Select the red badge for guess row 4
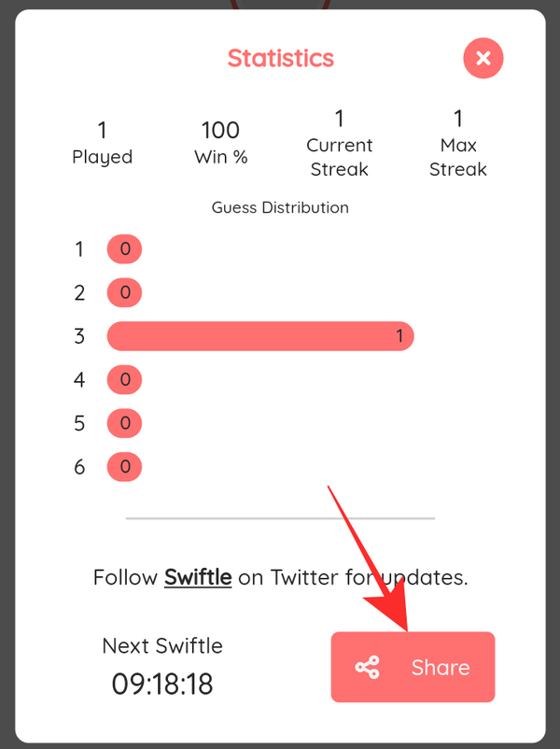Image resolution: width=560 pixels, height=749 pixels. click(124, 379)
